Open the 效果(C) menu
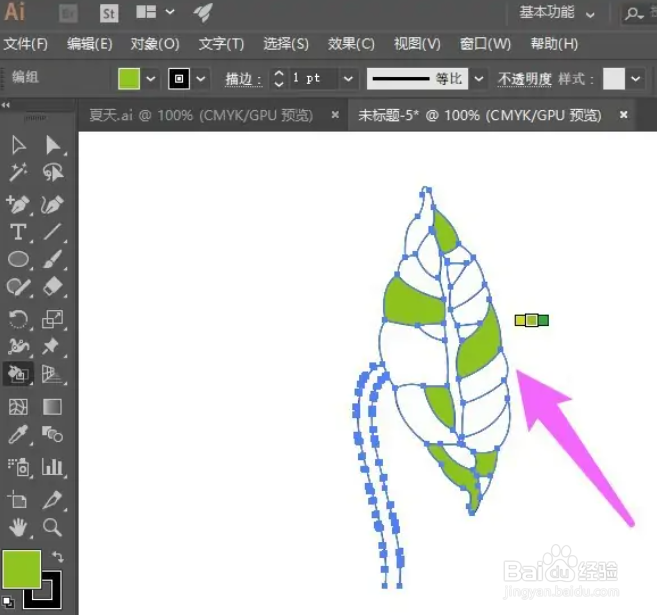Image resolution: width=657 pixels, height=615 pixels. (x=351, y=44)
